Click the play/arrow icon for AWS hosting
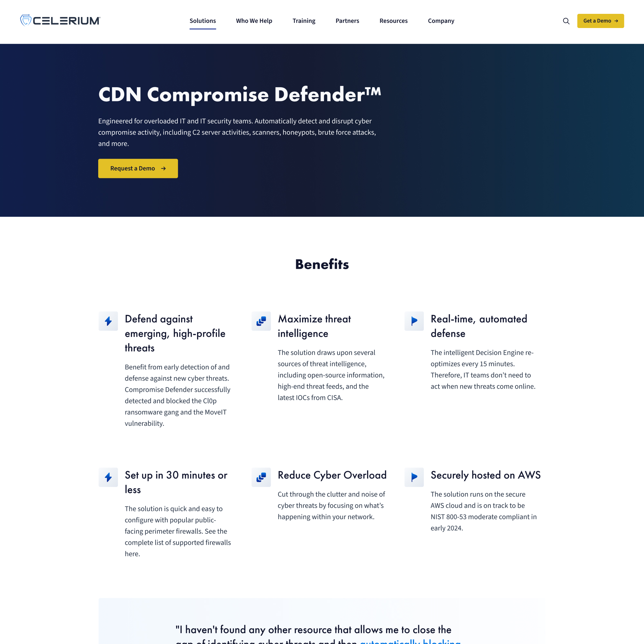This screenshot has height=644, width=644. [x=414, y=477]
